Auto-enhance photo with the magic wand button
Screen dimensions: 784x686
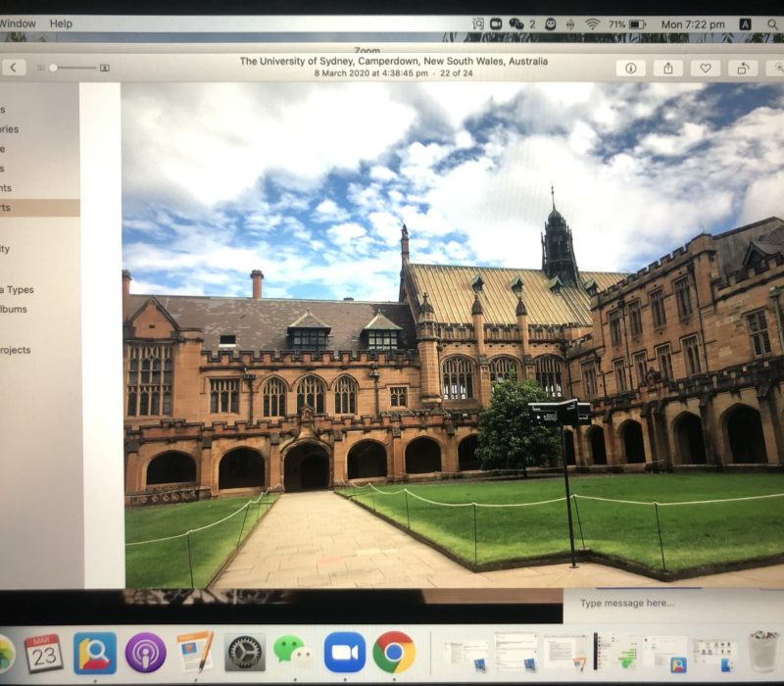tap(777, 68)
